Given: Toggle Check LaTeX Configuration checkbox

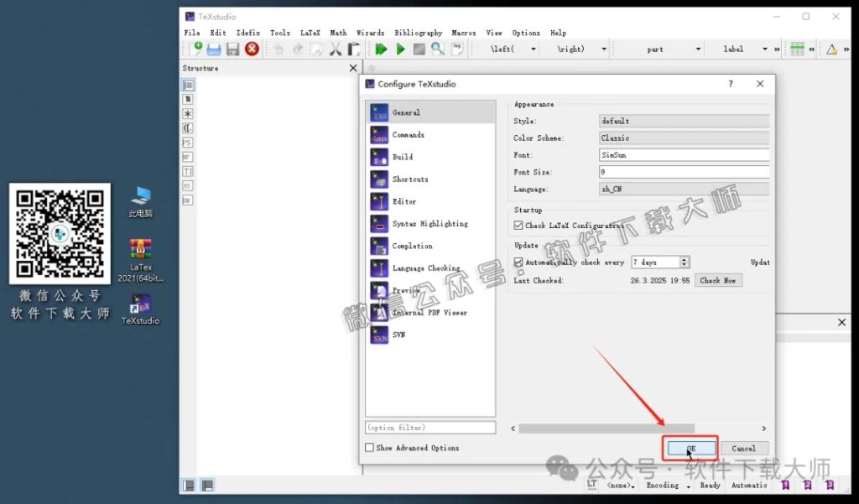Looking at the screenshot, I should [x=518, y=226].
